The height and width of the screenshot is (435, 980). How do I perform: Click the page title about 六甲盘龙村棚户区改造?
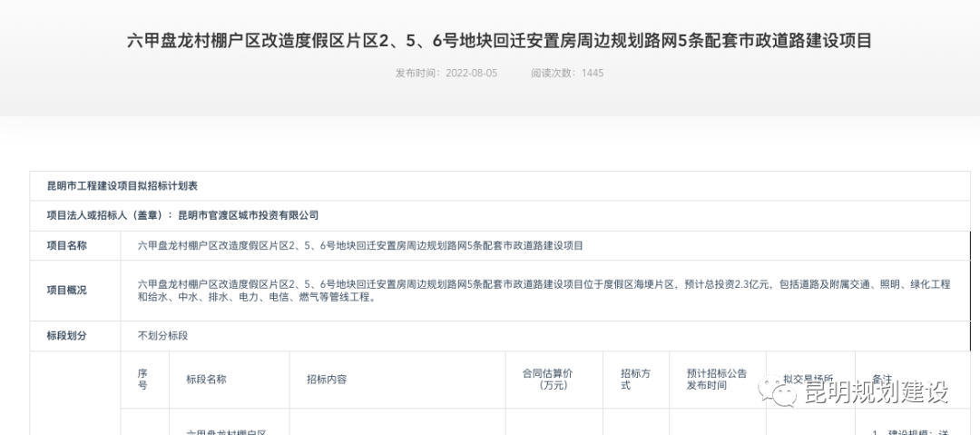tap(499, 41)
